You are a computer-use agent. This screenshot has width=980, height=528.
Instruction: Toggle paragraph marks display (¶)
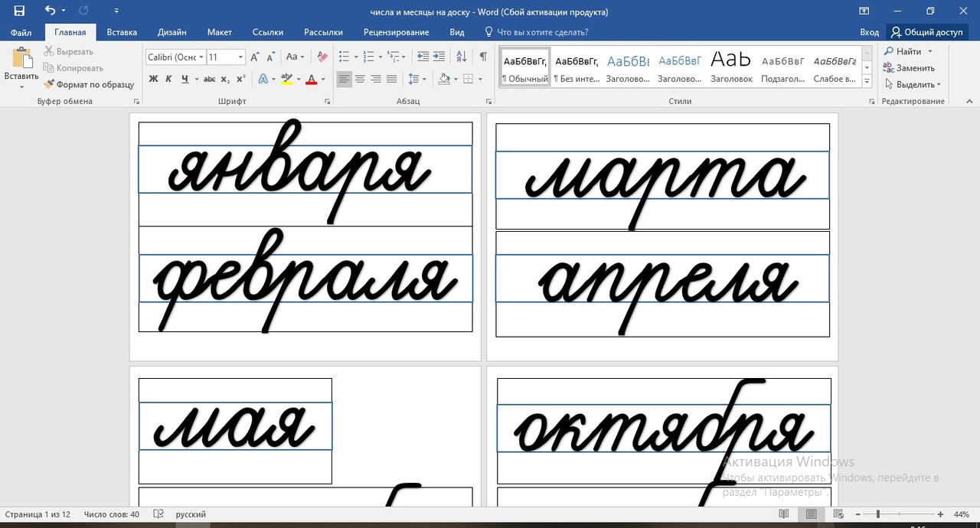pyautogui.click(x=483, y=57)
